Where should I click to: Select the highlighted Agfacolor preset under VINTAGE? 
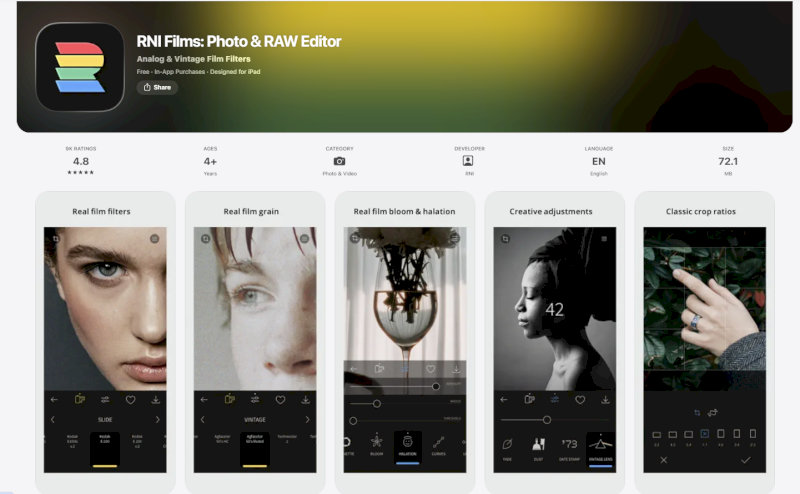point(255,449)
